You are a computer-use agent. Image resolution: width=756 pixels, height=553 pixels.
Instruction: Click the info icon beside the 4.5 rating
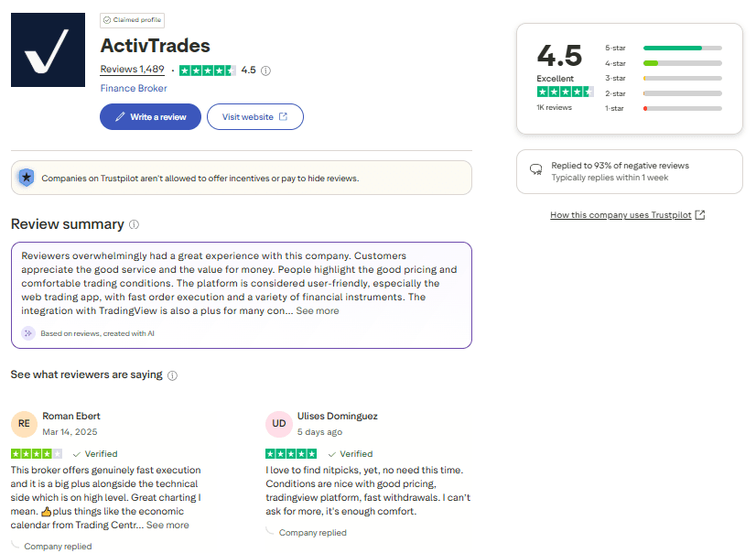(265, 70)
